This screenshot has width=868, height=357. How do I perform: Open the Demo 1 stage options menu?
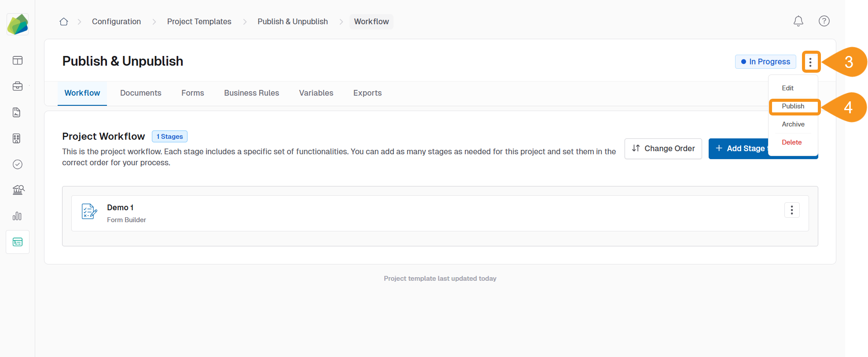791,210
